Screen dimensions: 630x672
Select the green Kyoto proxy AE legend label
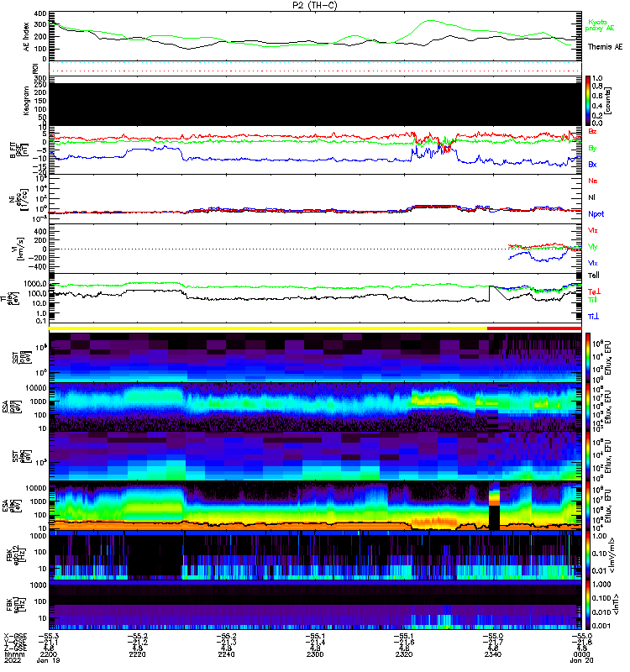pos(599,25)
